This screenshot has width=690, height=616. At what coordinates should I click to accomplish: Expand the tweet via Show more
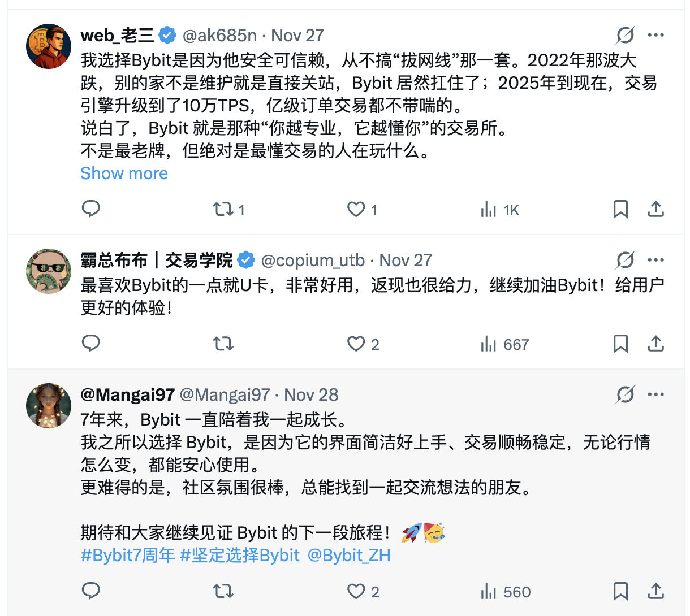124,173
